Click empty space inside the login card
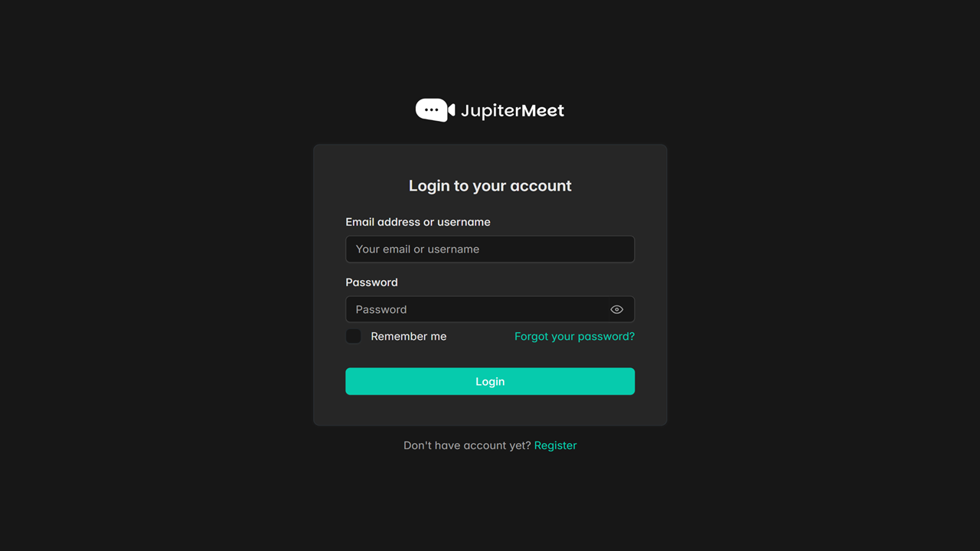 490,409
